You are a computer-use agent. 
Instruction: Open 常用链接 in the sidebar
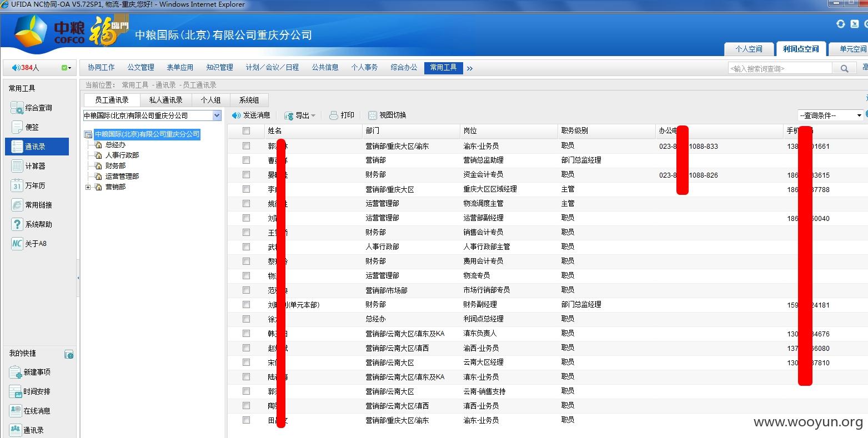click(32, 205)
